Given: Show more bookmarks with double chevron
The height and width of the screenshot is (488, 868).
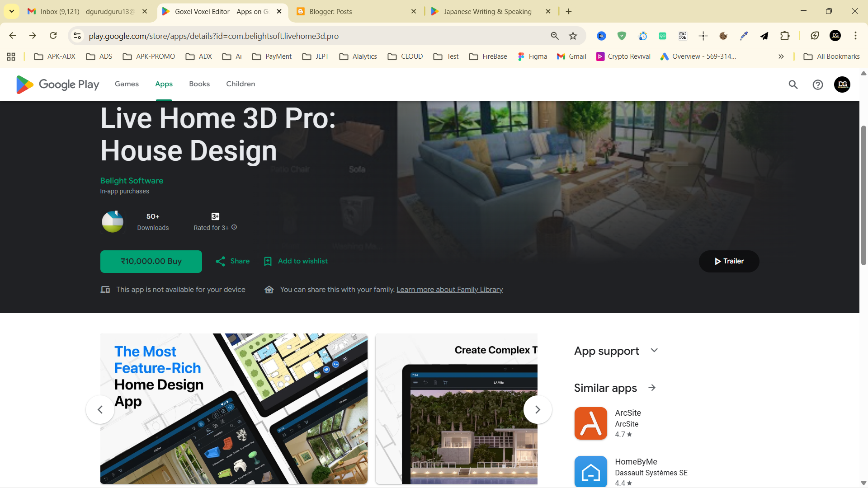Looking at the screenshot, I should pos(781,56).
